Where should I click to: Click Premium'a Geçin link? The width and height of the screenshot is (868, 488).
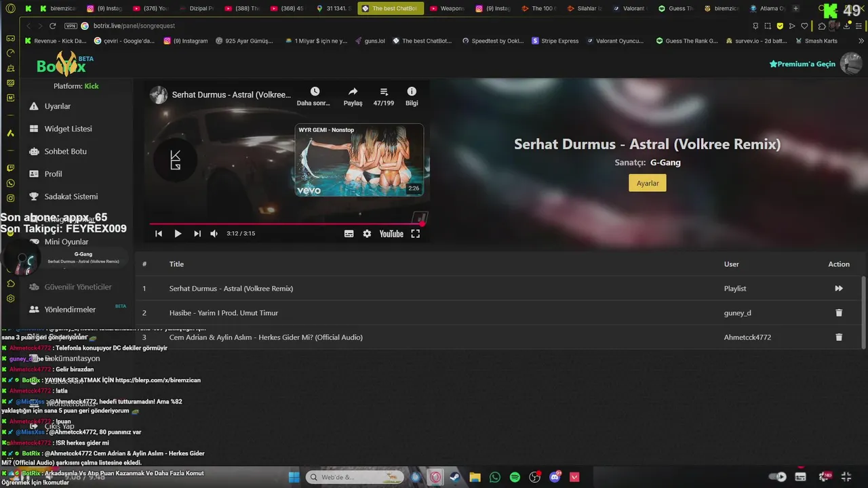[x=802, y=64]
